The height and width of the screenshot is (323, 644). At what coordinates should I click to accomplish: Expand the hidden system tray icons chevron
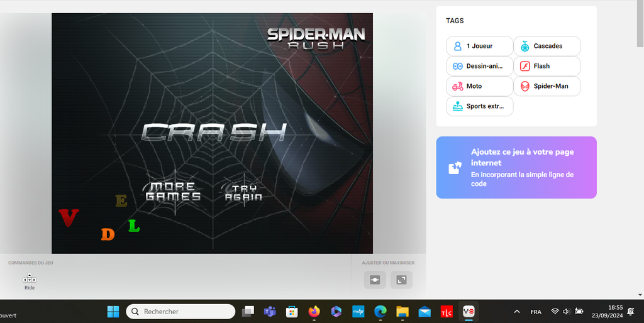point(517,312)
